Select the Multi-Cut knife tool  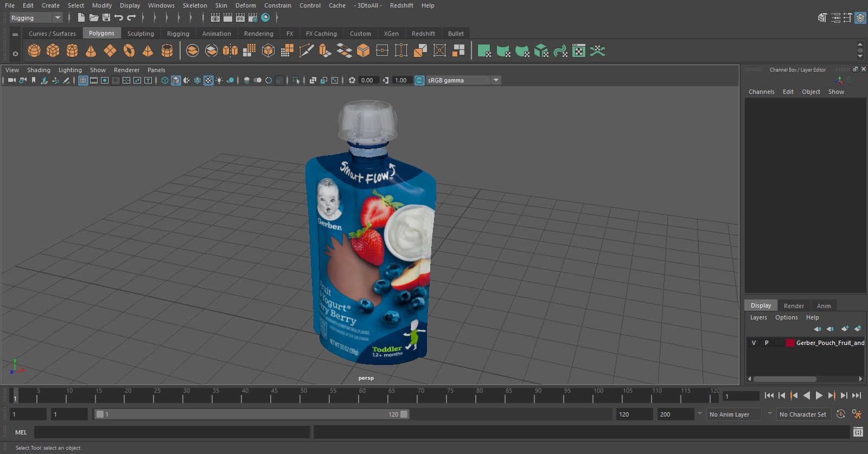[x=307, y=51]
